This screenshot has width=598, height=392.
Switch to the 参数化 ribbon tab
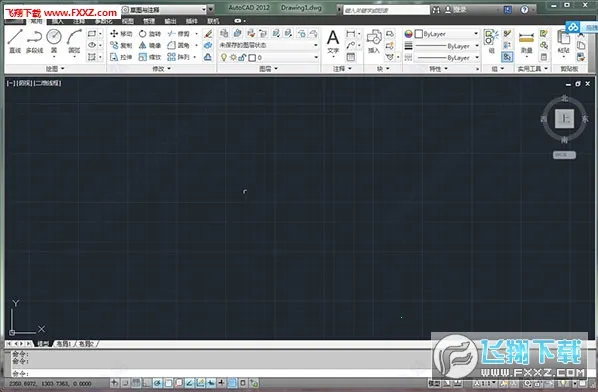coord(104,21)
